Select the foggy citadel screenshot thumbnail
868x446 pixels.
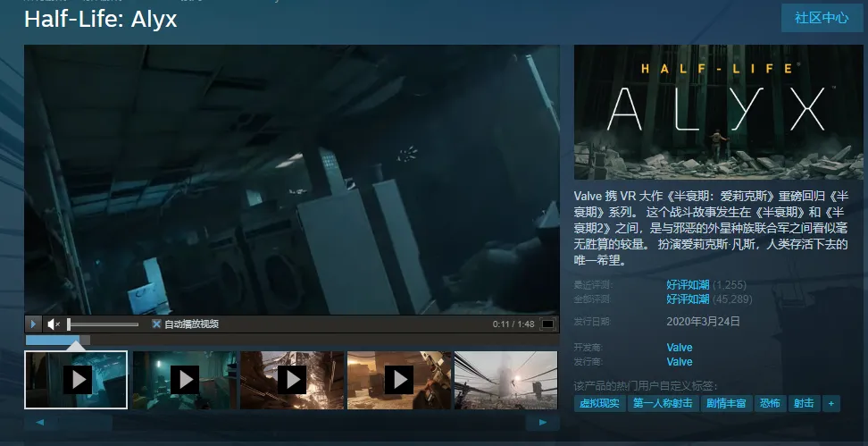506,380
